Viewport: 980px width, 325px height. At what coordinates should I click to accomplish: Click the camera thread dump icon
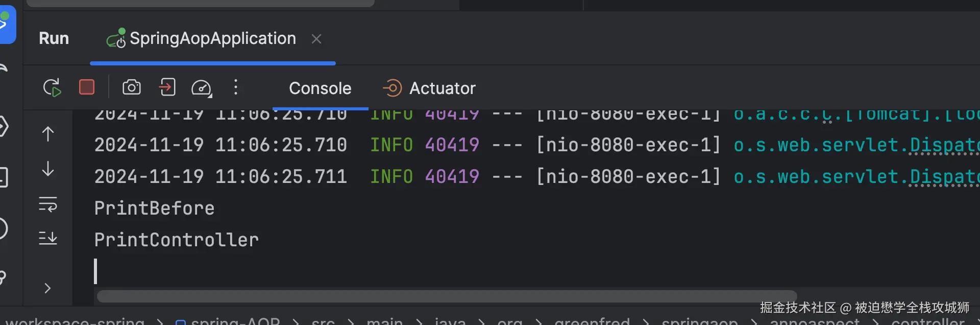coord(132,87)
